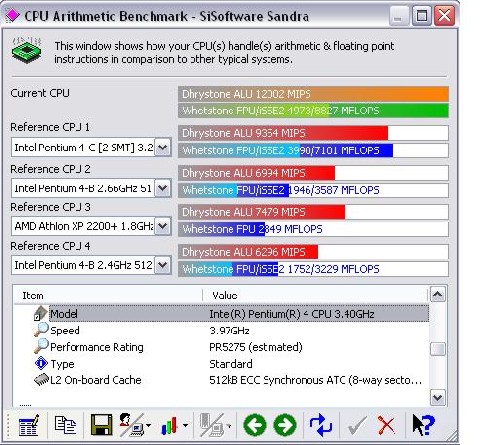Maximize the Sandra benchmark window
The width and height of the screenshot is (499, 445).
pos(422,16)
